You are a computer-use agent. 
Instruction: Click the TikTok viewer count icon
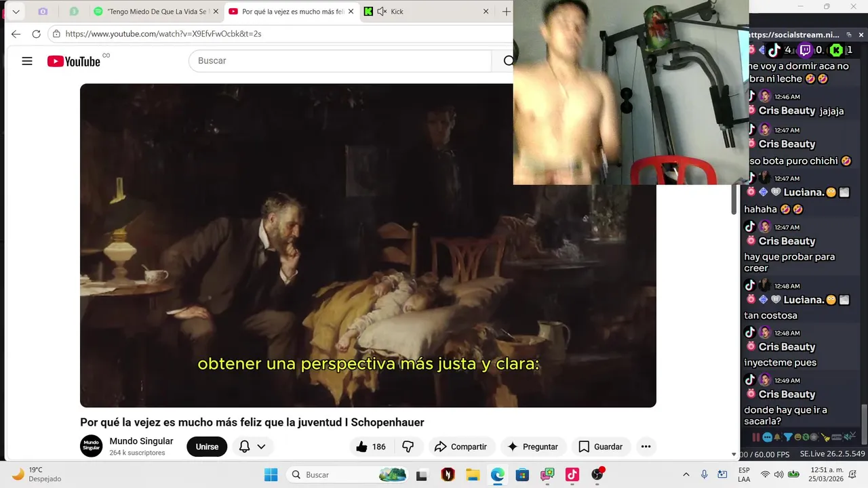click(x=774, y=50)
